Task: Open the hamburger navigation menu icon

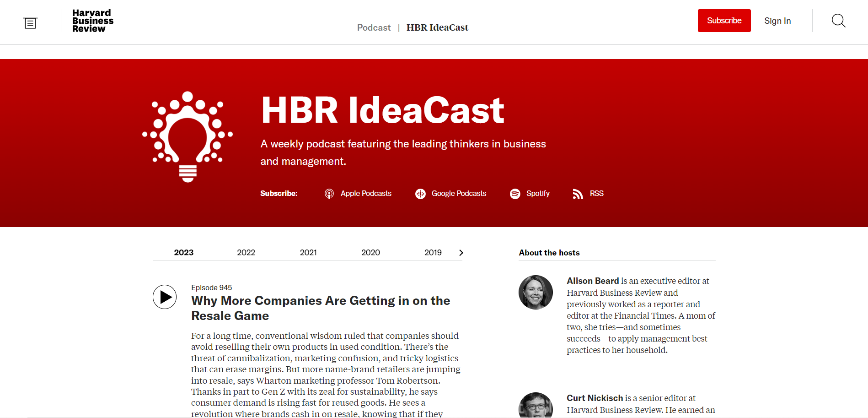Action: [30, 23]
